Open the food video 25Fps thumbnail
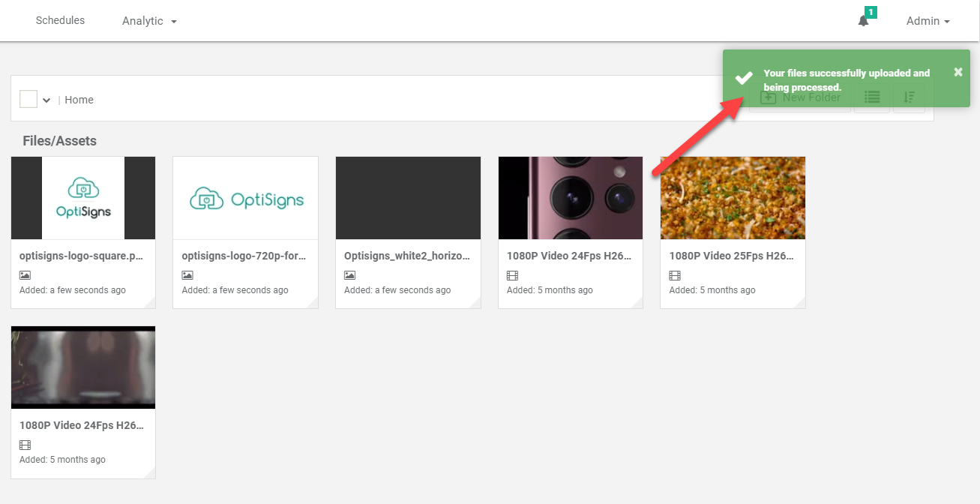Image resolution: width=980 pixels, height=504 pixels. (x=733, y=198)
